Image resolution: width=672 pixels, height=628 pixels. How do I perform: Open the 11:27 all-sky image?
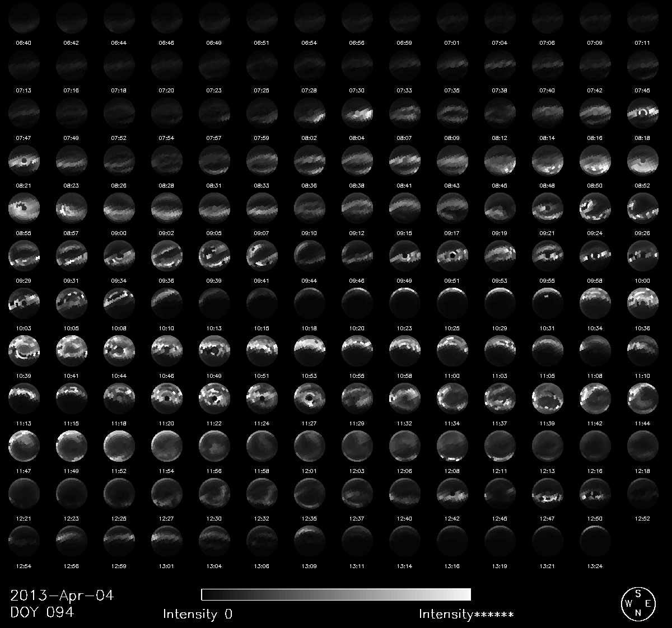click(x=309, y=398)
